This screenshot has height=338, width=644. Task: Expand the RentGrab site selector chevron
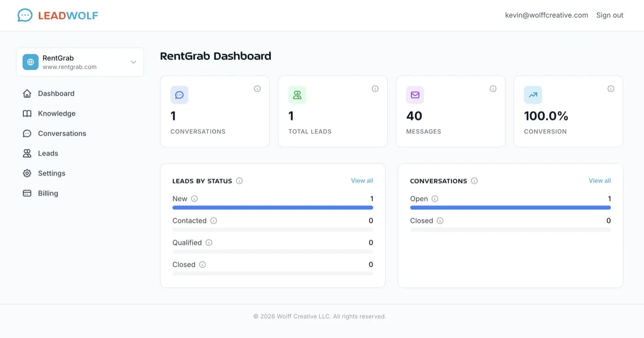(133, 62)
